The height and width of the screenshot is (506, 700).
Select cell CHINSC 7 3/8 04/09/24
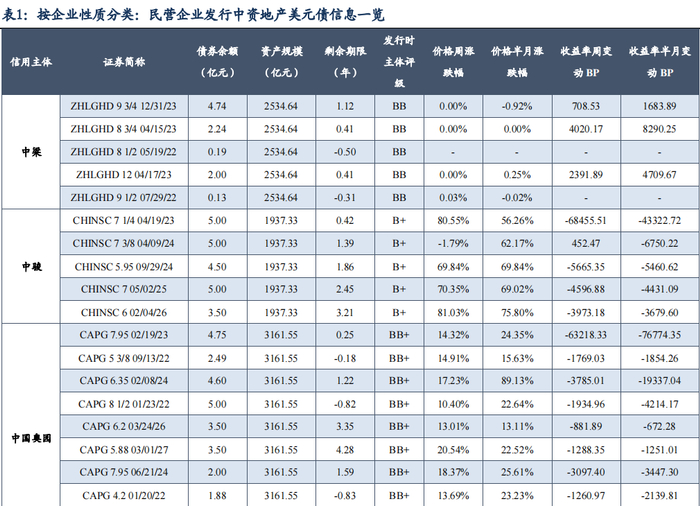(124, 243)
